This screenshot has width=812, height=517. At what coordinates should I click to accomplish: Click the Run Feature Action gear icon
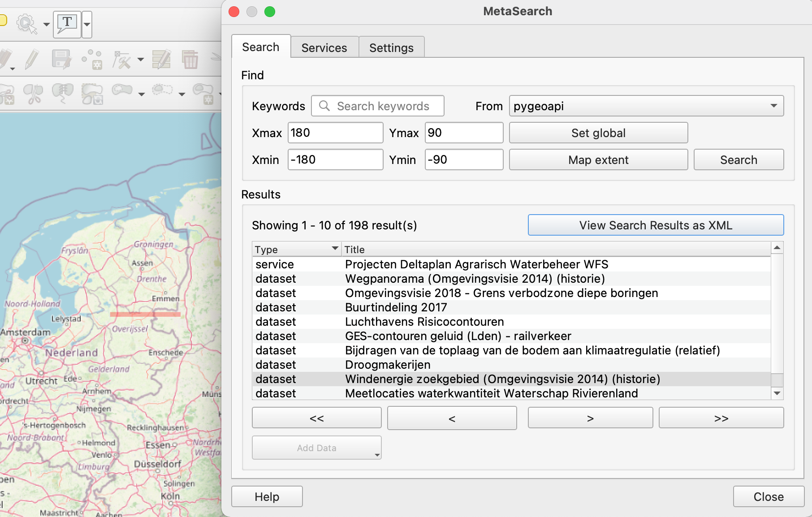click(26, 24)
